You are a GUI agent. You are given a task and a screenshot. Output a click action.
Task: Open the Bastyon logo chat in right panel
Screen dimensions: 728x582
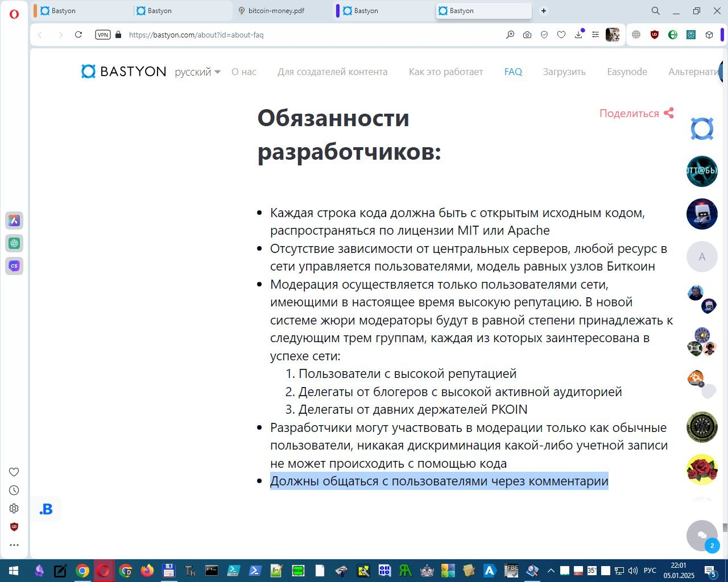tap(702, 129)
